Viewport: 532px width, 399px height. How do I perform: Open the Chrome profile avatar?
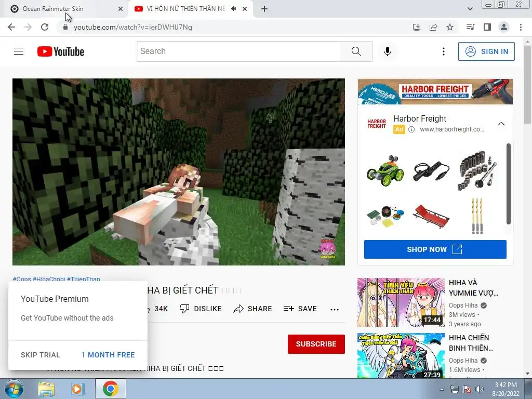[504, 27]
